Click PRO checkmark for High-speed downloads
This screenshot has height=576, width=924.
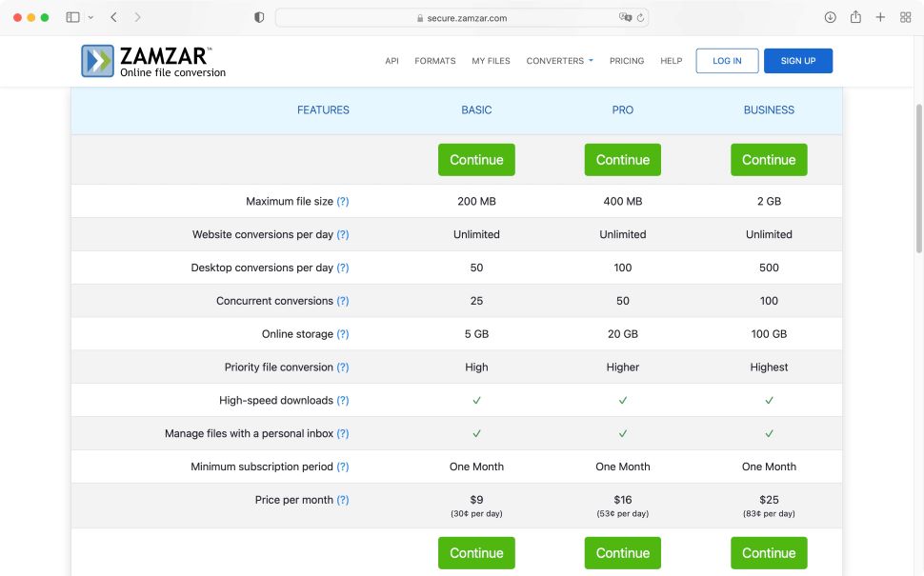tap(622, 401)
